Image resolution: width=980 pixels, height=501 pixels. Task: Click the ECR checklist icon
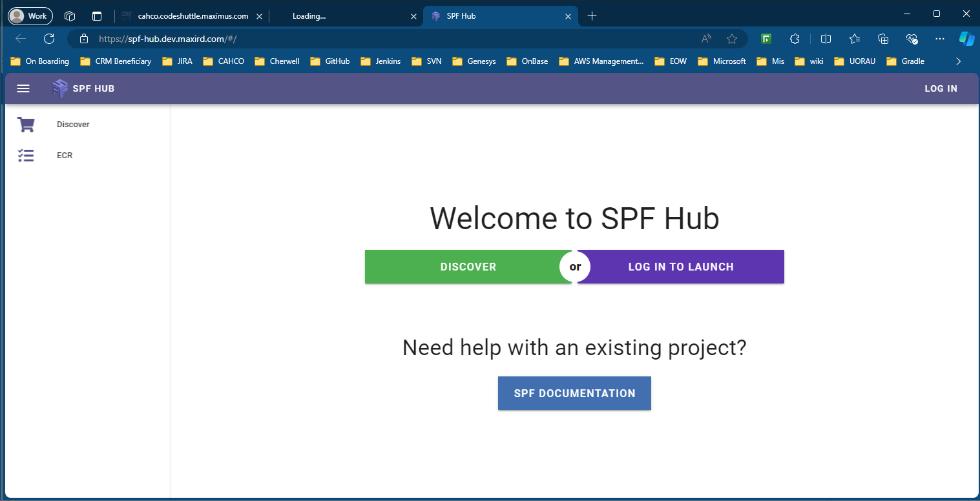pos(26,156)
